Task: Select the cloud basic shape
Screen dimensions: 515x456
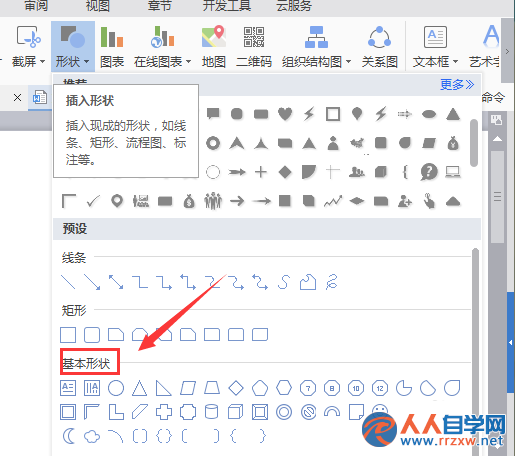Action: pyautogui.click(x=92, y=436)
